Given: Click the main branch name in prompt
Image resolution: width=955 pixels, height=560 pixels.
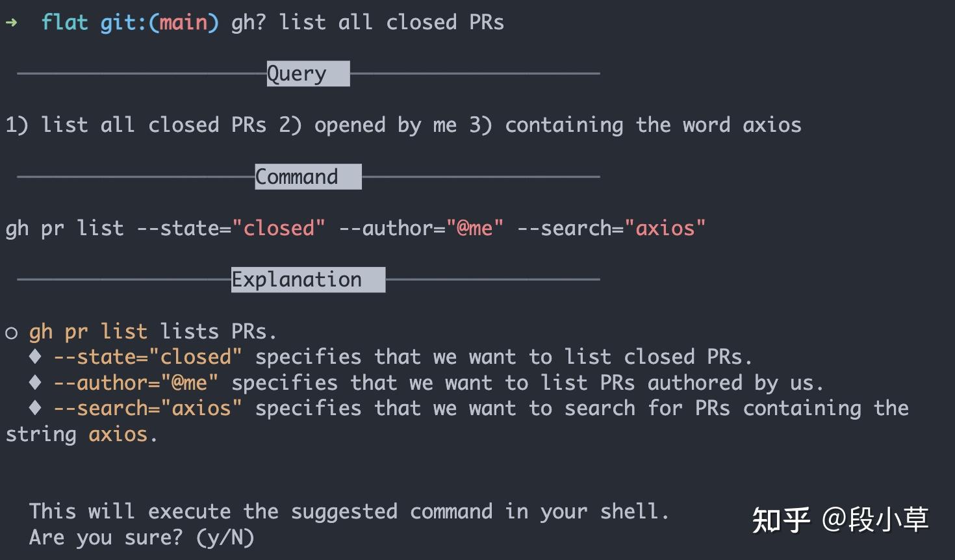Looking at the screenshot, I should [183, 23].
